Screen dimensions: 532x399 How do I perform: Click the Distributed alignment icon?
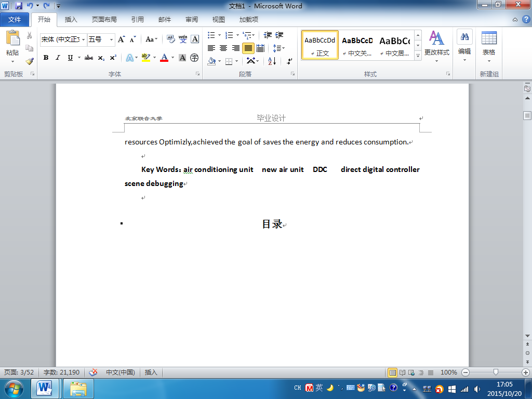click(x=260, y=48)
